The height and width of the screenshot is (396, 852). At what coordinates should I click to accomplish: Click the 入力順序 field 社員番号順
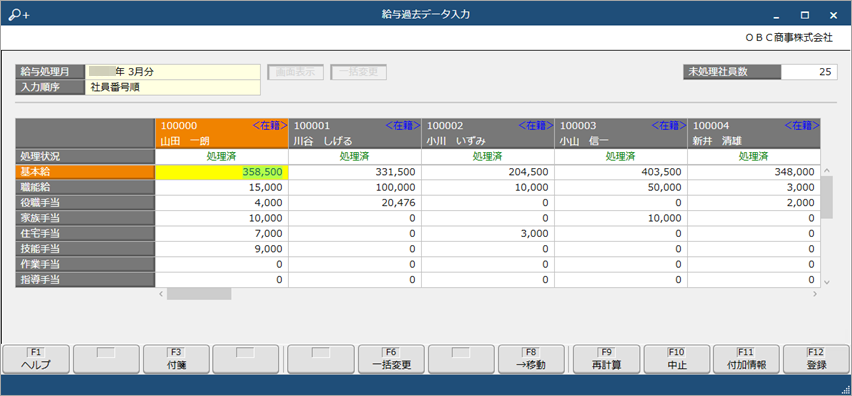coord(173,87)
